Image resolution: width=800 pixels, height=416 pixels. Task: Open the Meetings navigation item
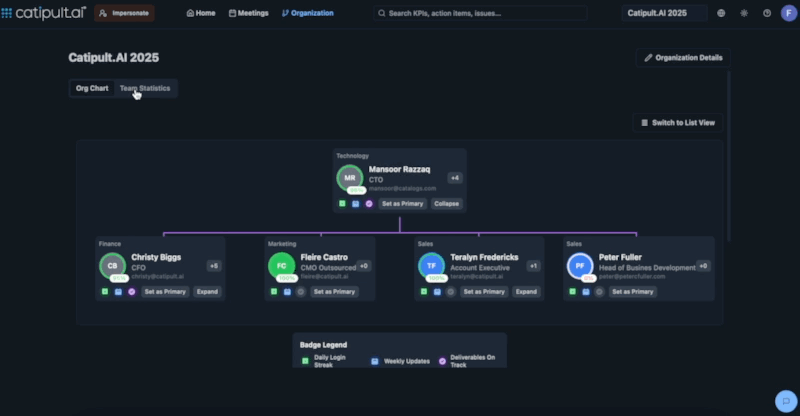click(248, 13)
